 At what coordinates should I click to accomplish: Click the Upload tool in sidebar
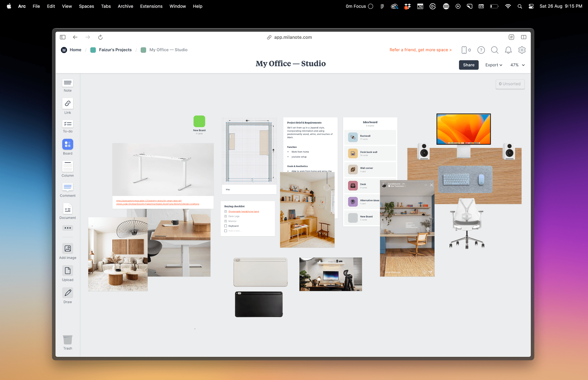[x=68, y=274]
